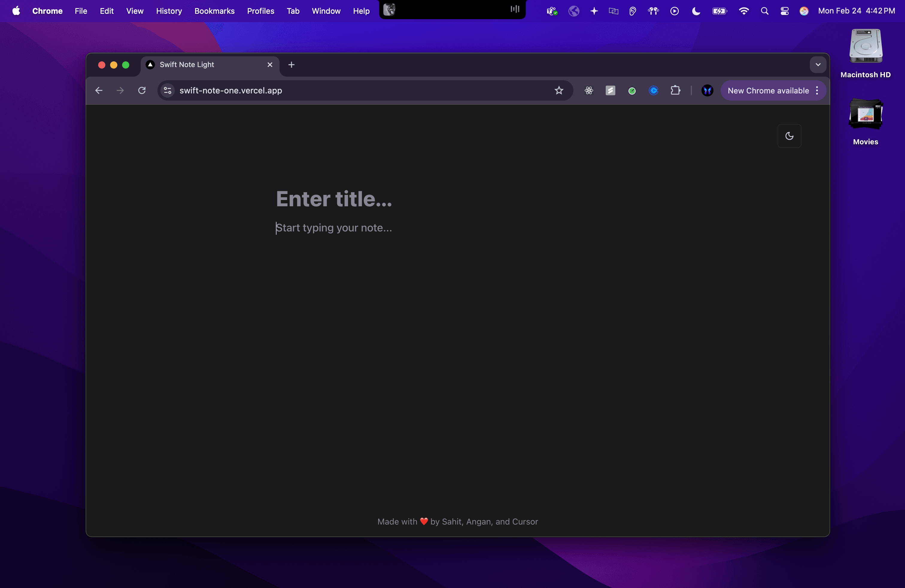
Task: Click the Start typing your note area
Action: click(x=334, y=228)
